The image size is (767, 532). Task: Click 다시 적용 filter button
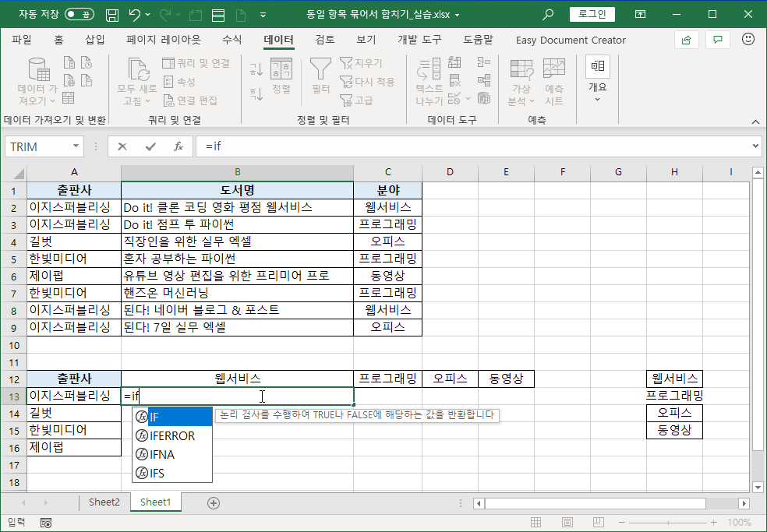coord(367,82)
